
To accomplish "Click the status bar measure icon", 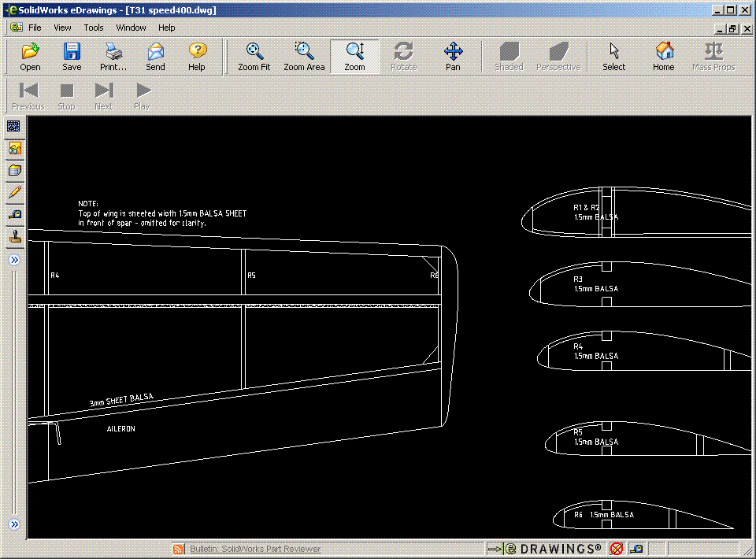I will click(x=636, y=549).
